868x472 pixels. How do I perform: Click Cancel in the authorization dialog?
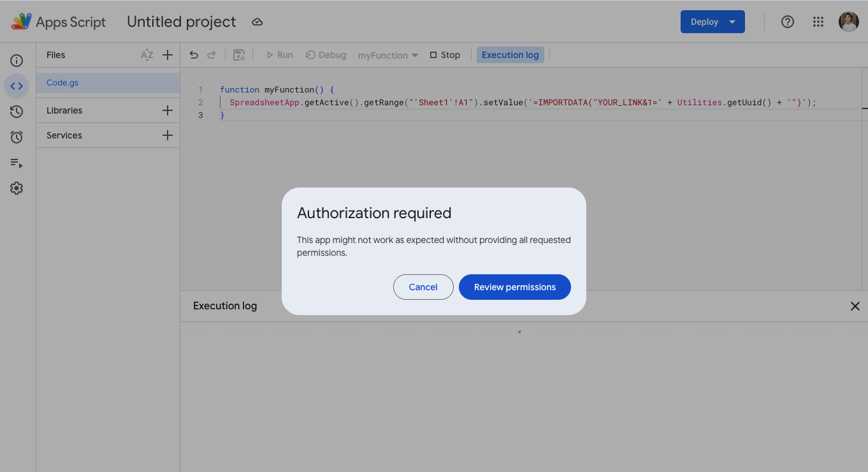pos(423,287)
